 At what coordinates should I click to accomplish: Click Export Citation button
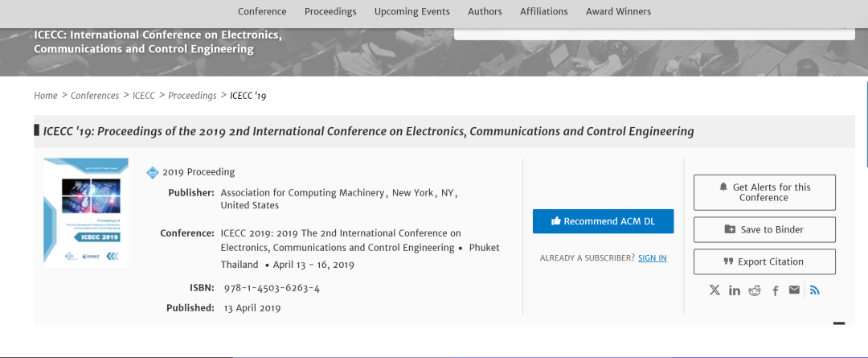(764, 261)
